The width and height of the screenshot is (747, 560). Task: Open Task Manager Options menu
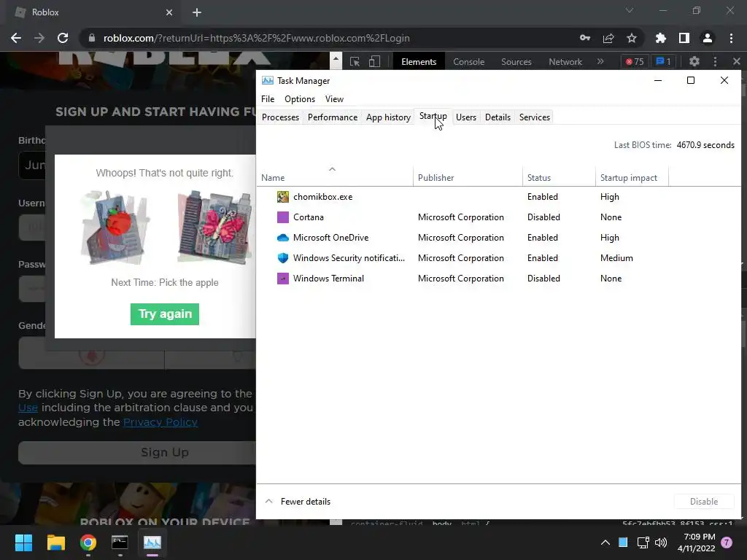tap(300, 99)
